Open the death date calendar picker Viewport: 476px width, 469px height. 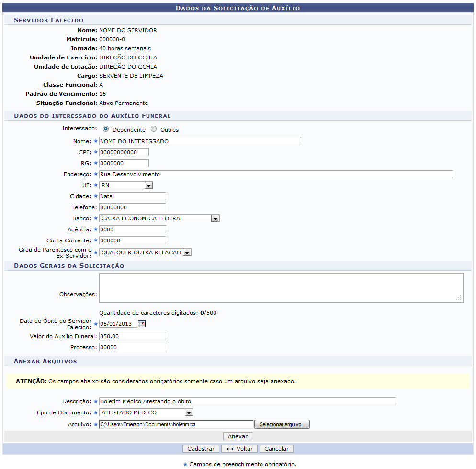141,324
